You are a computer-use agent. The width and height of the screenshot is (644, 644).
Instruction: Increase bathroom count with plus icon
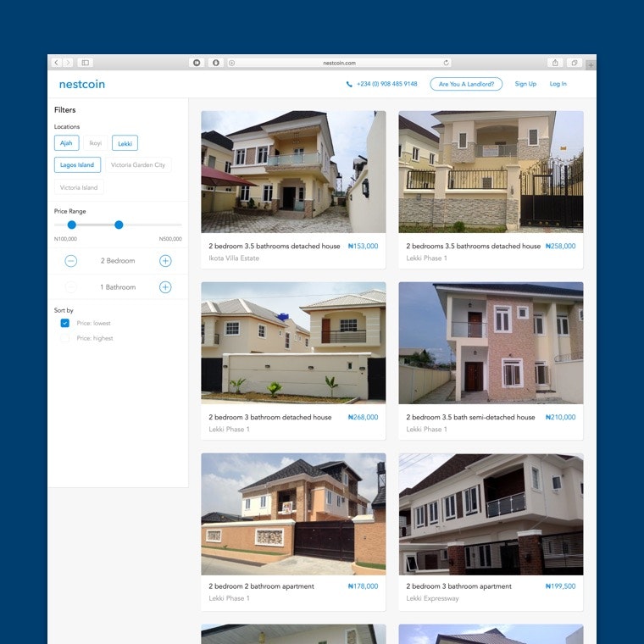pyautogui.click(x=165, y=287)
